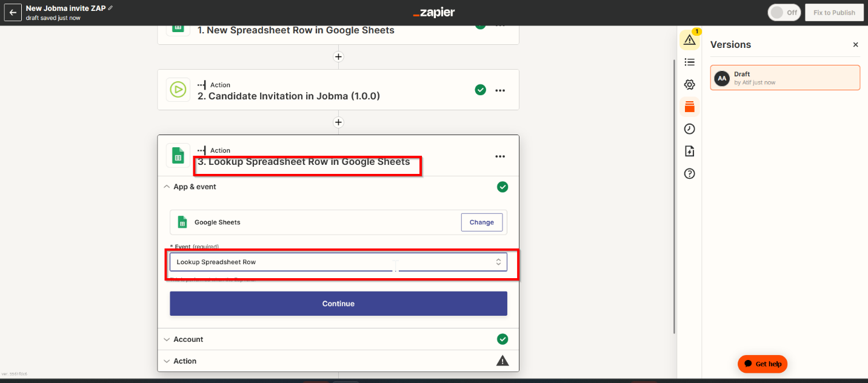Select the Versions stack icon

[x=689, y=107]
